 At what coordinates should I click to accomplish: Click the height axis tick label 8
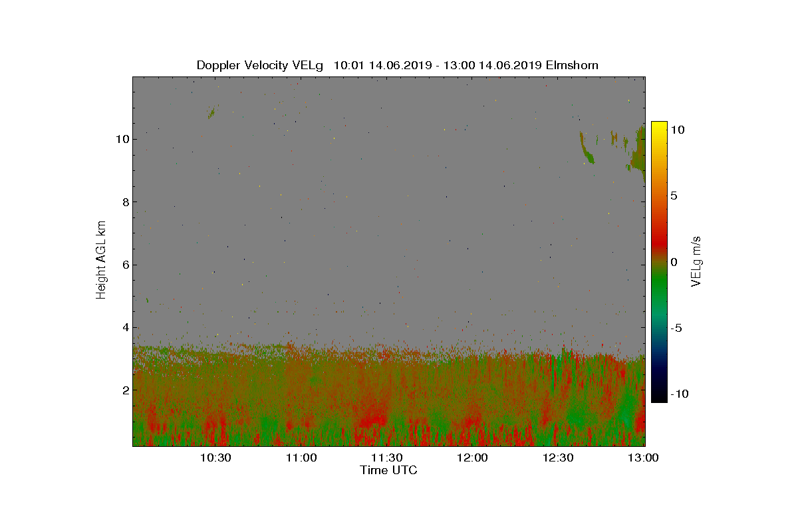click(124, 202)
